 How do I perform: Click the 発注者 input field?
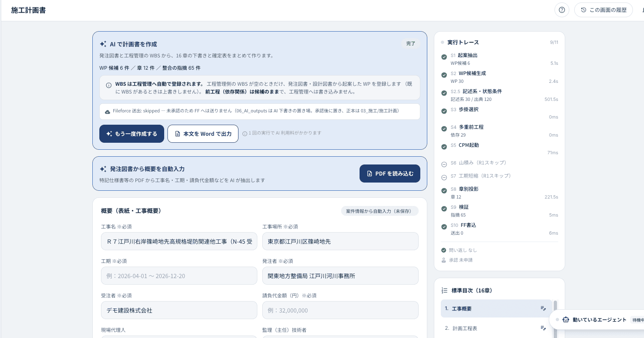tap(340, 276)
